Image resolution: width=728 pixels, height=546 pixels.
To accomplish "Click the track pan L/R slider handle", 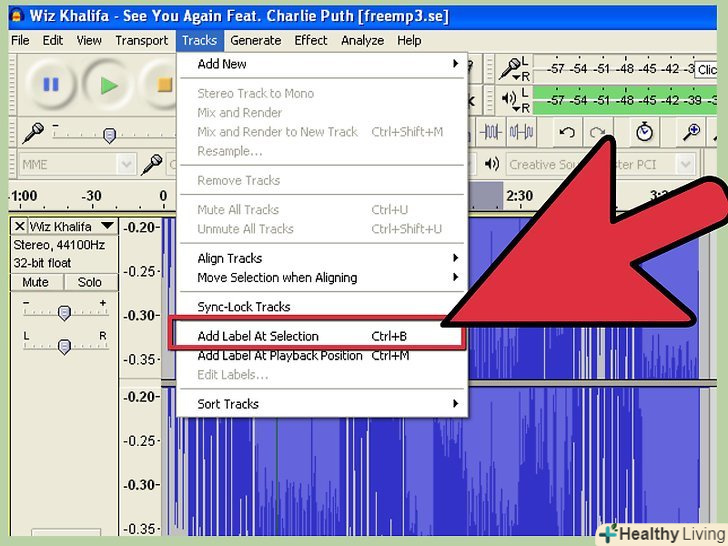I will 65,347.
